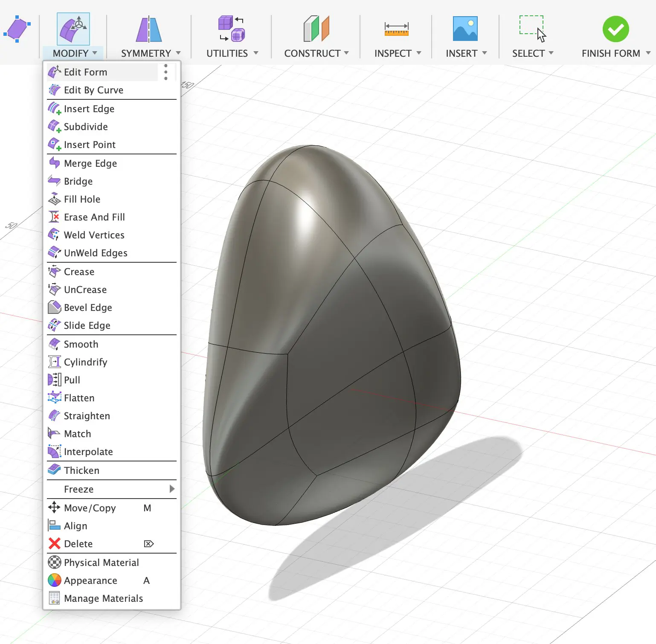Select the Bevel Edge command
This screenshot has height=644, width=656.
point(88,307)
